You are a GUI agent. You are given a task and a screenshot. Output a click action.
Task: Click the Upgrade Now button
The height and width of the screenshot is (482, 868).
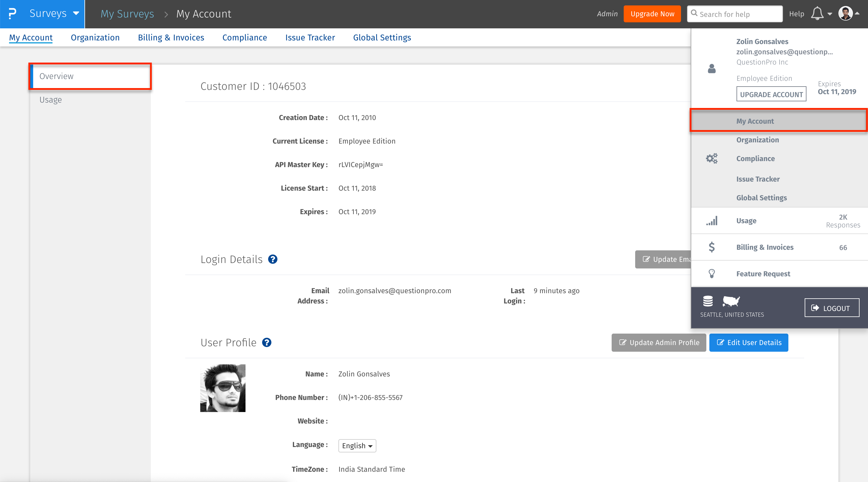652,14
